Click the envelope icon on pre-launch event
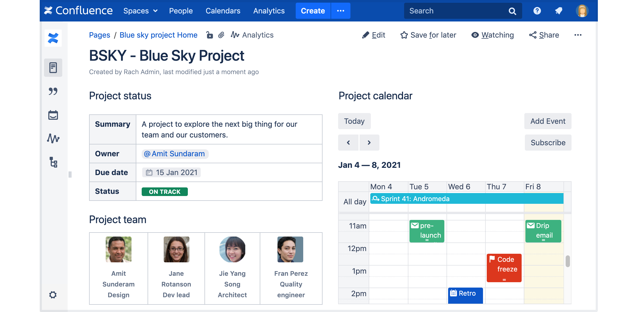This screenshot has width=644, height=312. click(x=415, y=225)
